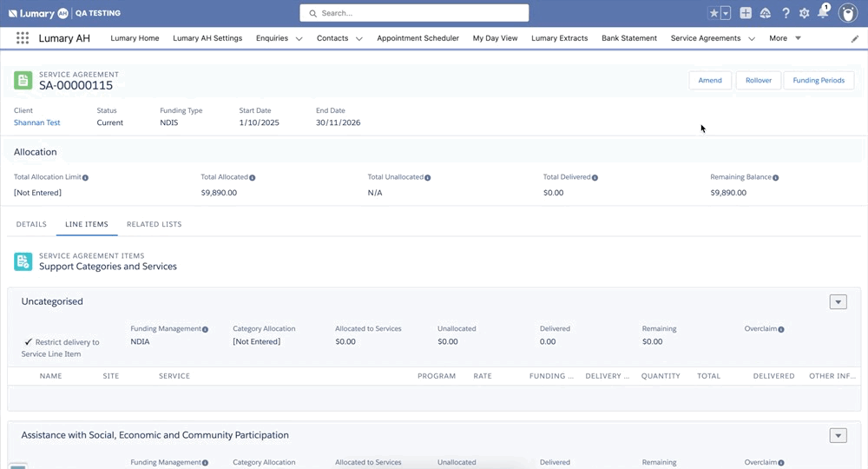Open the Assistance with Social section dropdown
868x469 pixels.
[838, 436]
